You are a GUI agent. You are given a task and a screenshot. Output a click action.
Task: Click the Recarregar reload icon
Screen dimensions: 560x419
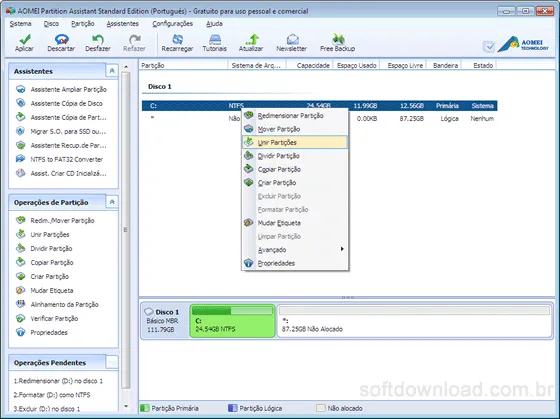(177, 39)
